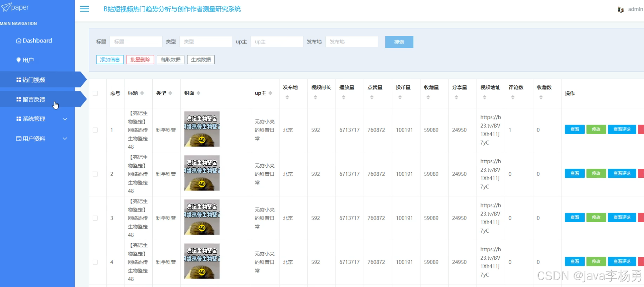This screenshot has height=287, width=644.
Task: Focus the 发布地 search input field
Action: tap(352, 42)
